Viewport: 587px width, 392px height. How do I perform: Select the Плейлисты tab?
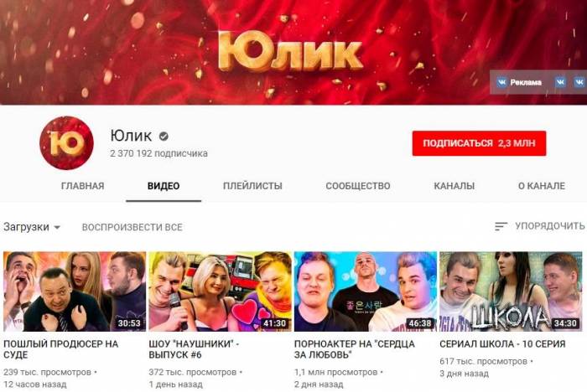click(x=252, y=186)
